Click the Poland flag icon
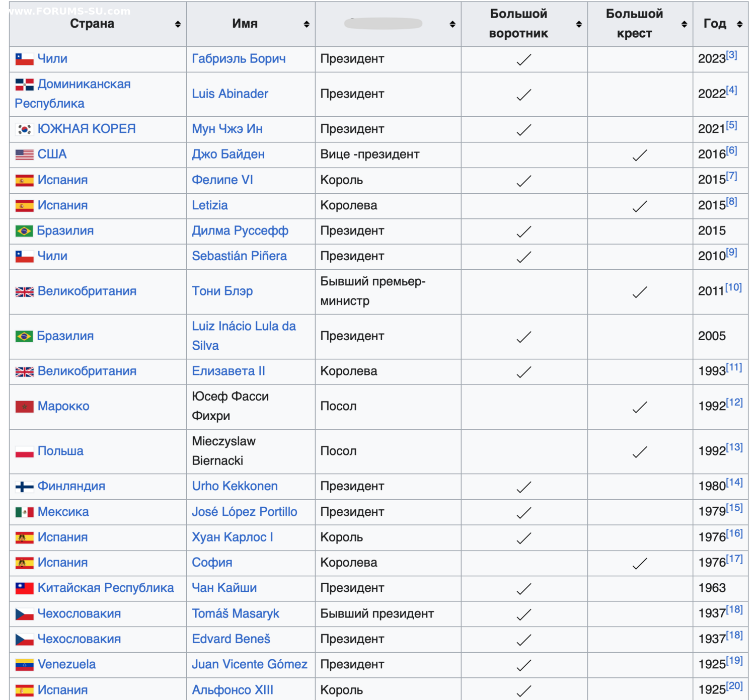Screen dimensions: 755x700 click(24, 451)
